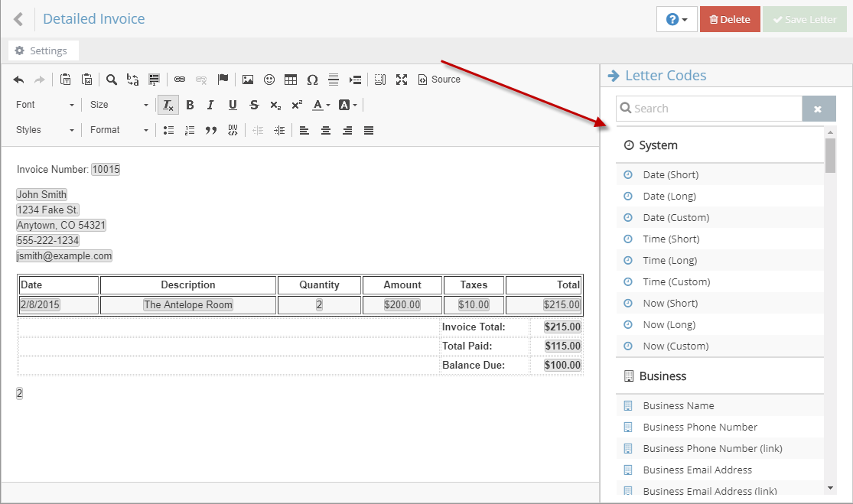Select the Business Name letter code
This screenshot has height=504, width=853.
coord(678,405)
